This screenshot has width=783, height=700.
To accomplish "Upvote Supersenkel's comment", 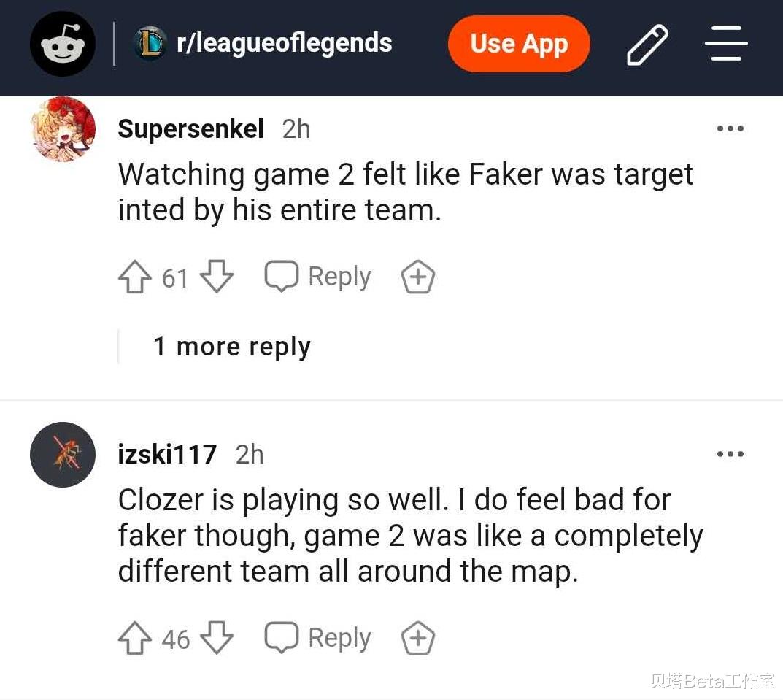I will tap(134, 277).
